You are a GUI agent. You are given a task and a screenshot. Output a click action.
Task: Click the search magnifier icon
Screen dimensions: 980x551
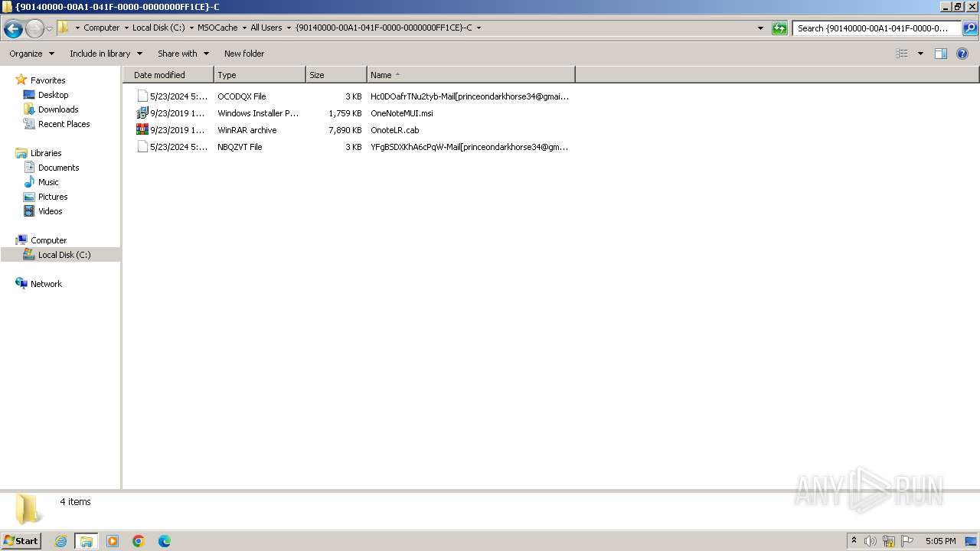coord(969,28)
